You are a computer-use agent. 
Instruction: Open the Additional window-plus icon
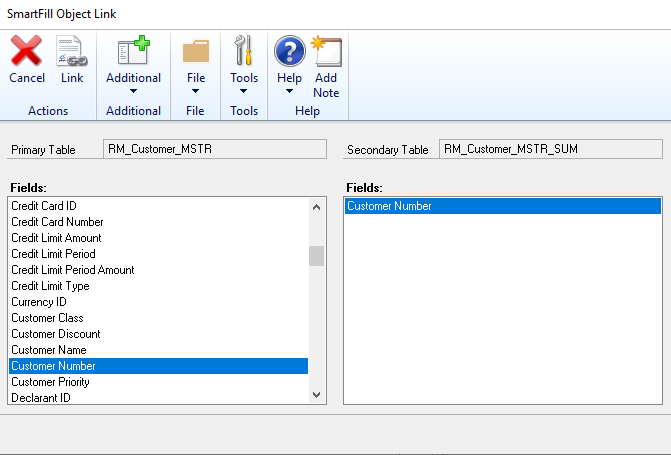tap(134, 51)
